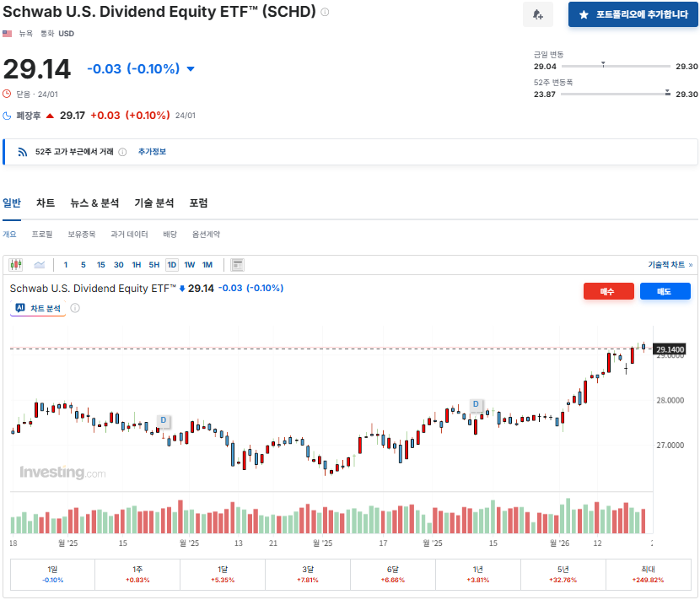Select the 1달 performance period
Screen dimensions: 700x600
(223, 575)
